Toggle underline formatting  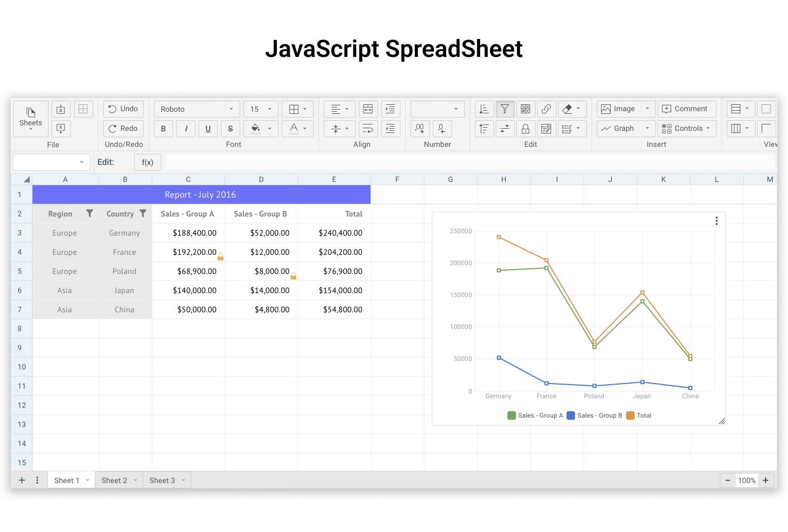coord(208,128)
